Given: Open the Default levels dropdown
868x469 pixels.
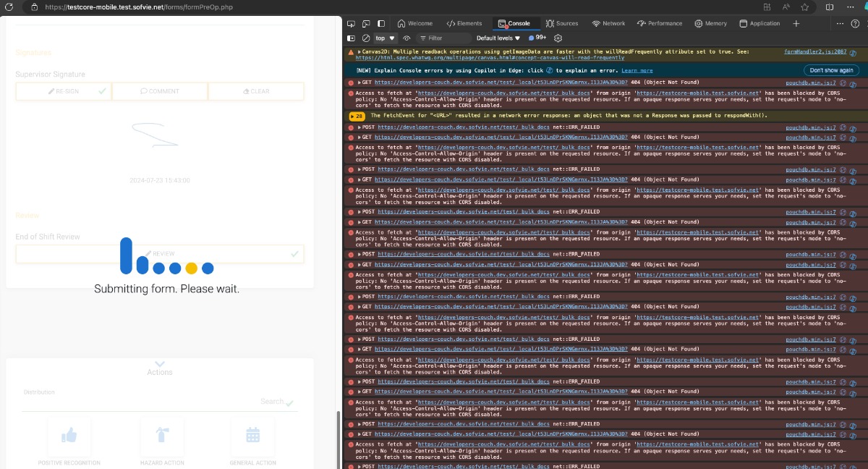Looking at the screenshot, I should [498, 38].
